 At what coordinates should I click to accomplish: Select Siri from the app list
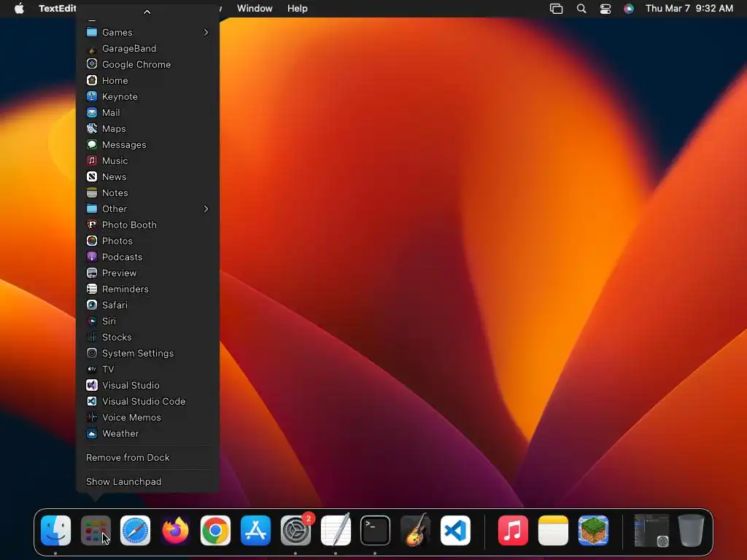point(147,321)
